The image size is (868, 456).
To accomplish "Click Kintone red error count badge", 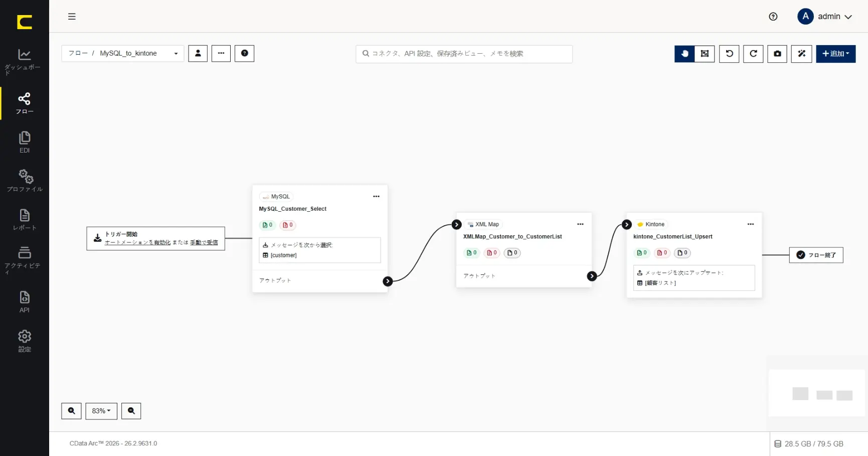I will pyautogui.click(x=662, y=253).
